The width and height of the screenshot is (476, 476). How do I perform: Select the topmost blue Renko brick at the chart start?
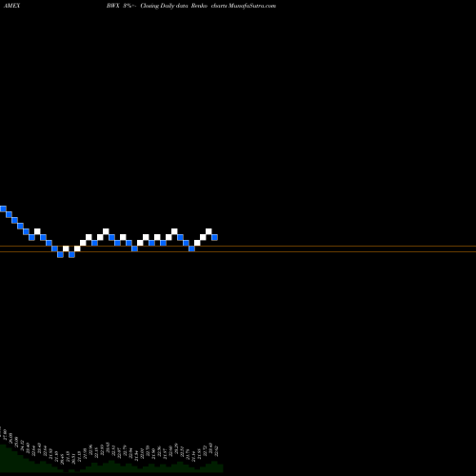tap(3, 208)
